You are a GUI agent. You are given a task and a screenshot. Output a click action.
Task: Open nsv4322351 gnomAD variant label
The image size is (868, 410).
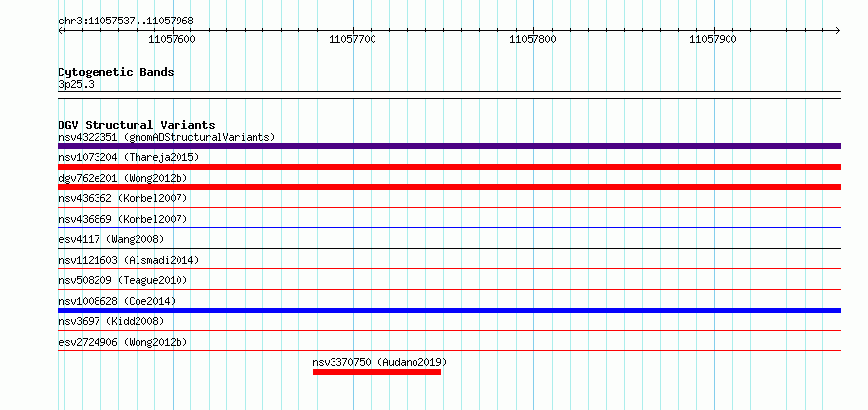point(167,137)
